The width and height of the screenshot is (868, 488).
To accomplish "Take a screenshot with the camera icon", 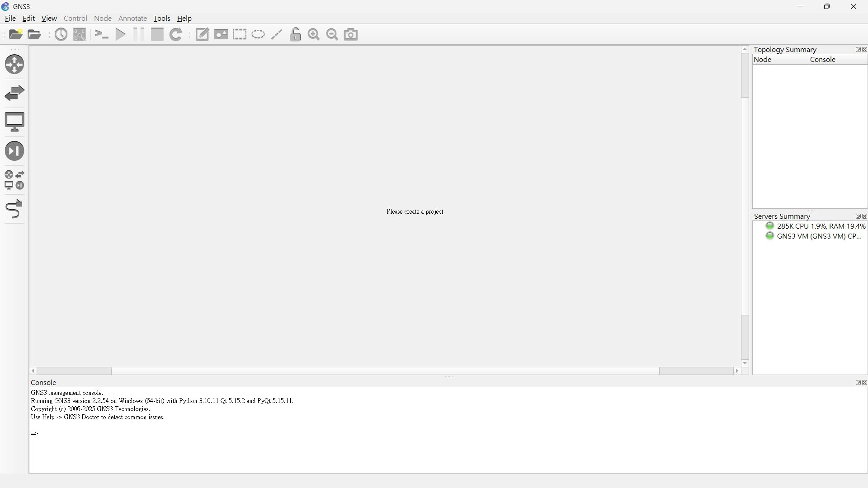I will 351,34.
